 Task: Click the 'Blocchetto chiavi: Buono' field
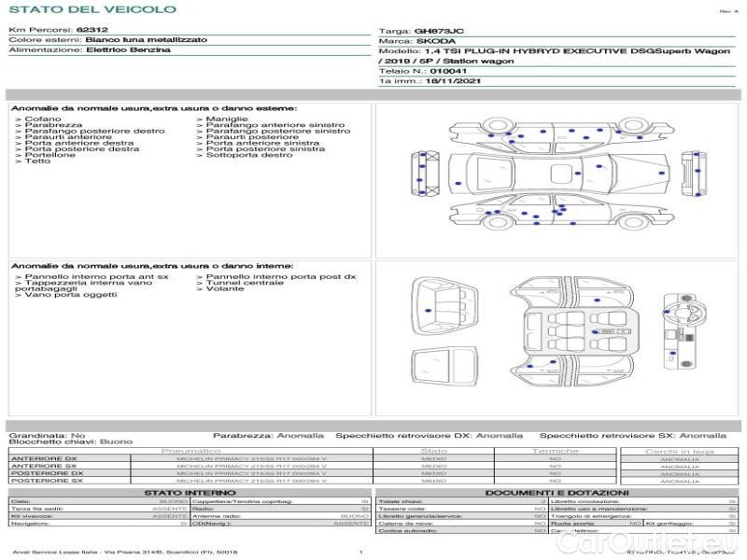(x=71, y=441)
